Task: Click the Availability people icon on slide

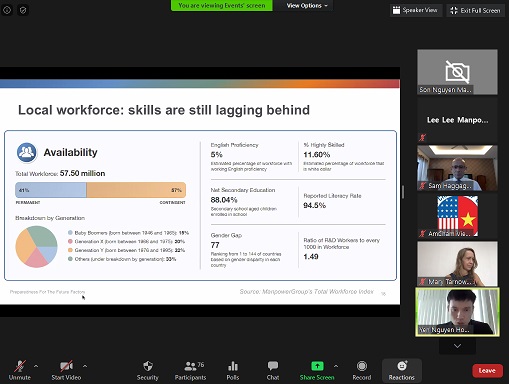Action: pyautogui.click(x=27, y=152)
